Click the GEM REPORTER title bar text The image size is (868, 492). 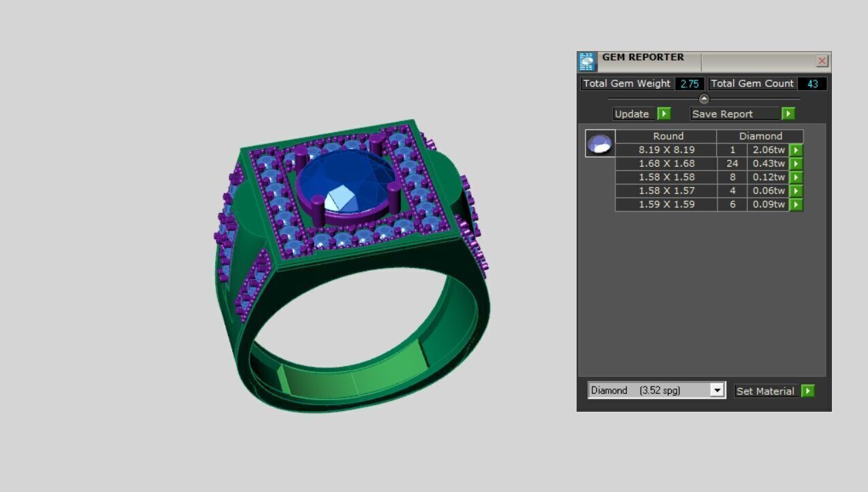point(643,57)
